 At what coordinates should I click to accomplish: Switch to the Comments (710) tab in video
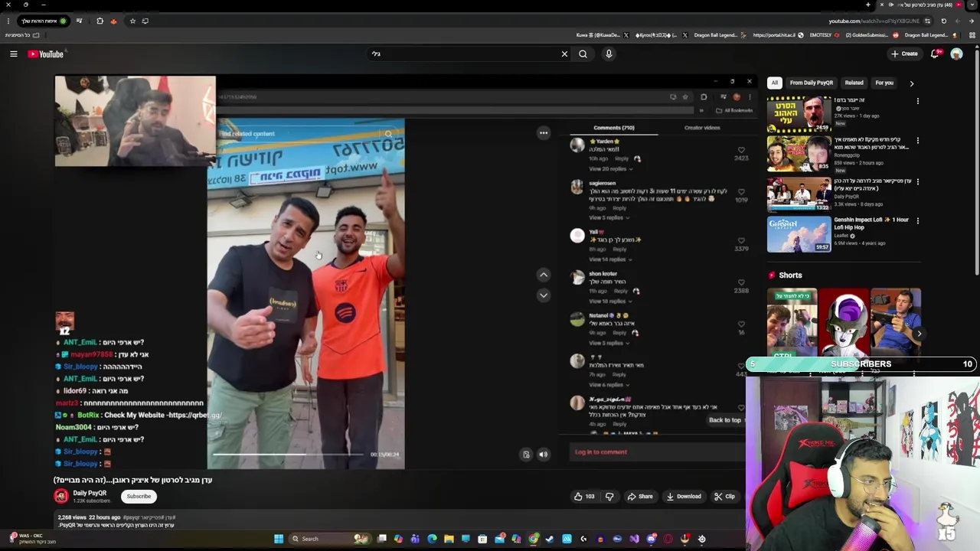pos(614,128)
